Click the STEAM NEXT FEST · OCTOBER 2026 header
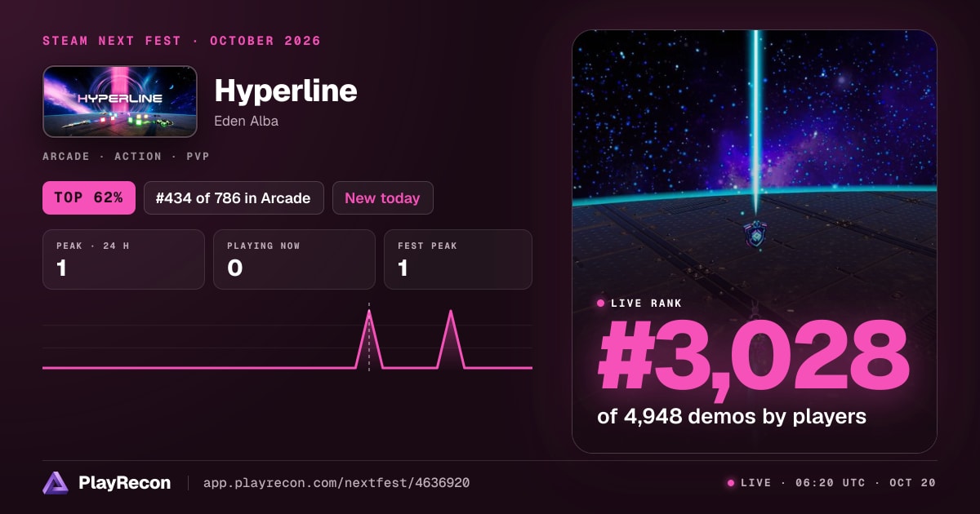 (181, 41)
